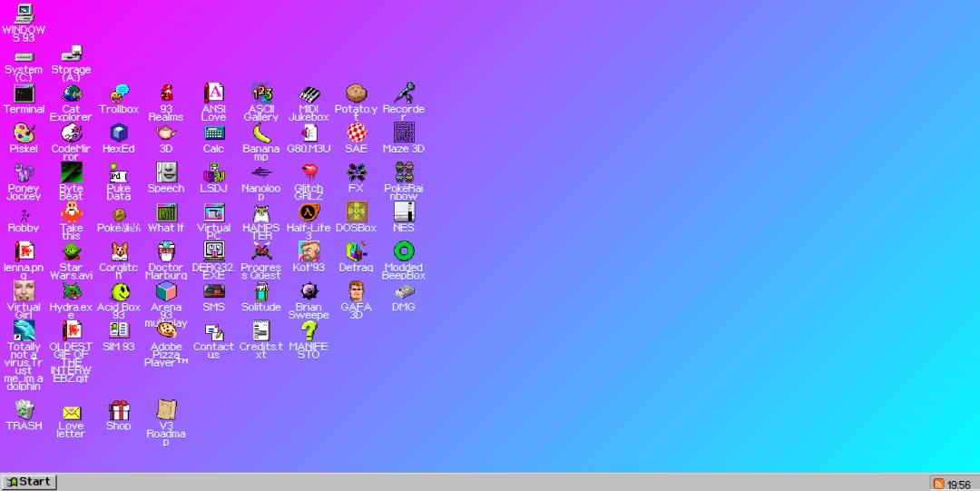Open the Piskel paint palette icon
Image resolution: width=980 pixels, height=491 pixels.
[x=24, y=133]
